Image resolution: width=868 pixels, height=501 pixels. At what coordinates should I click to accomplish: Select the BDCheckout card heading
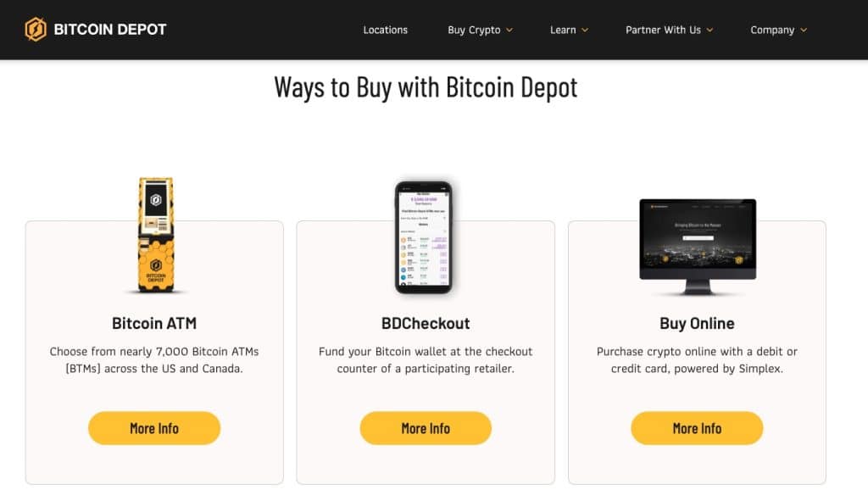(426, 323)
